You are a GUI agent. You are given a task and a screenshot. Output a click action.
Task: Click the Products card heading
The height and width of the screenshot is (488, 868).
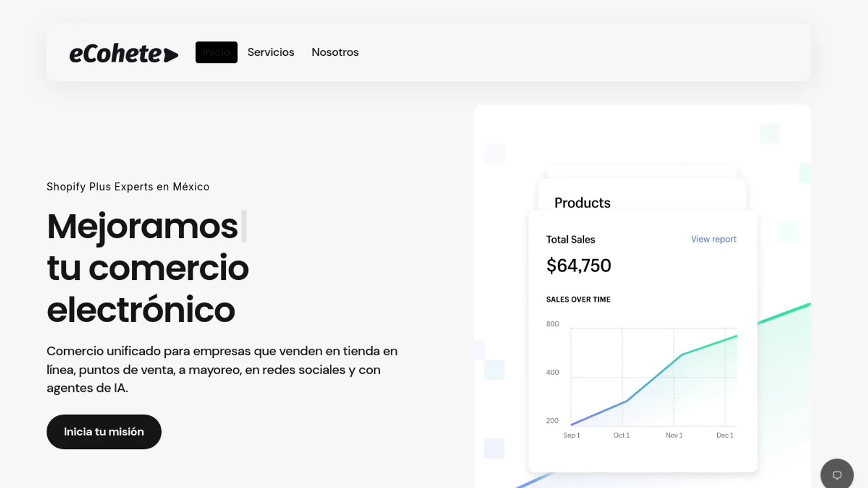click(582, 203)
